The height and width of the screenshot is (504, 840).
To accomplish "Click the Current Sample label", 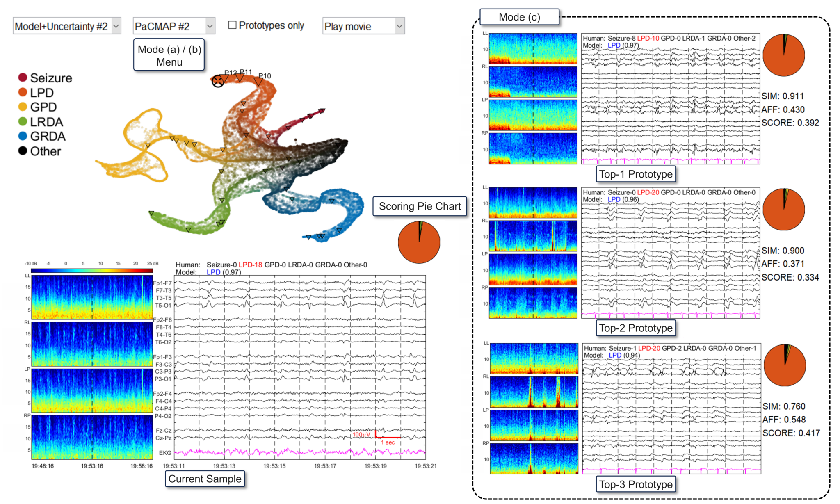I will coord(205,479).
